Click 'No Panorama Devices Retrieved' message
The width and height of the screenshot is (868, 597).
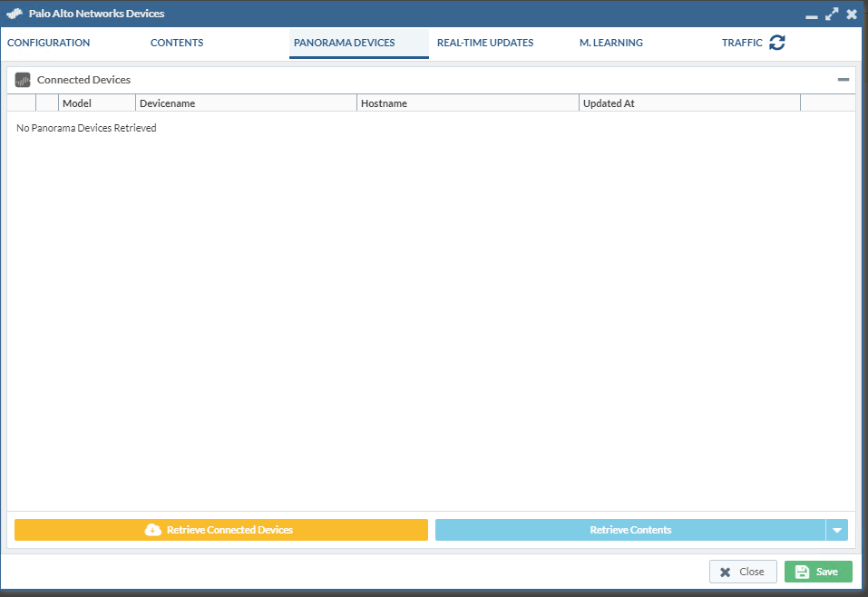tap(86, 128)
